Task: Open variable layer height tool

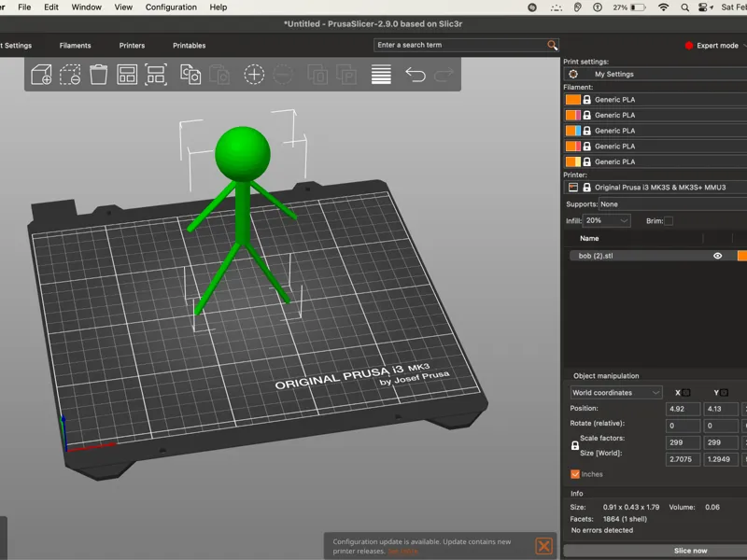Action: pyautogui.click(x=381, y=75)
